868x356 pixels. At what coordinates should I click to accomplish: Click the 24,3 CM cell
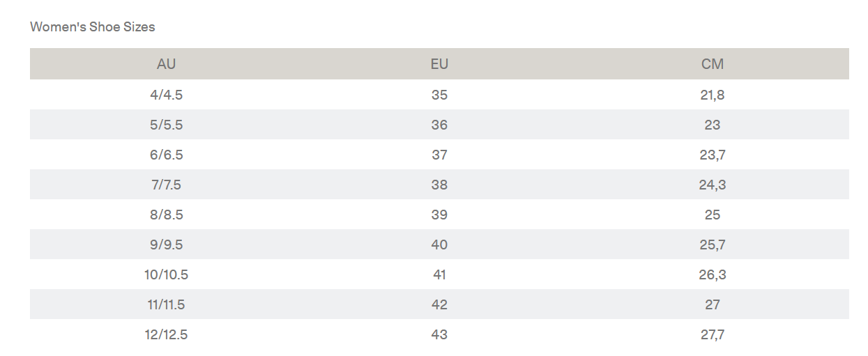click(713, 185)
